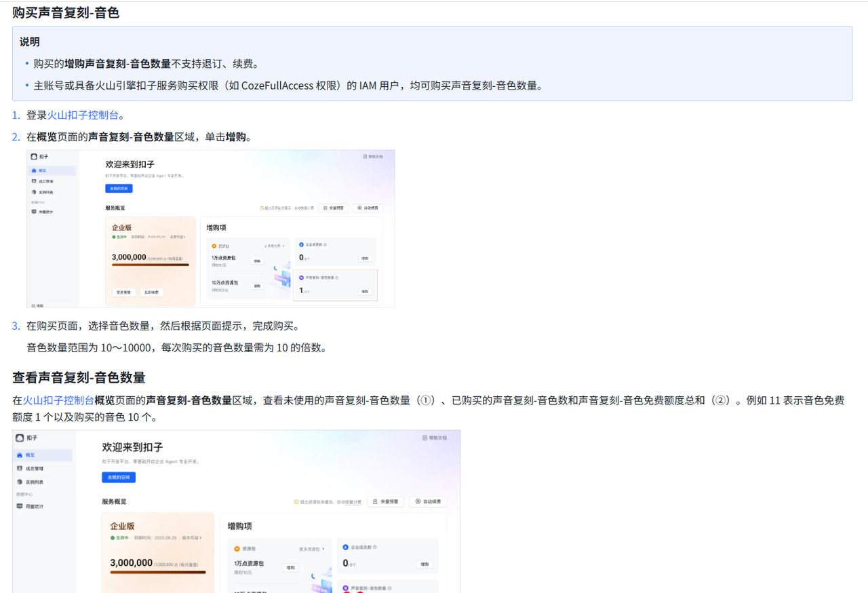Select 概览 menu item in upper screenshot sidebar
Image resolution: width=868 pixels, height=593 pixels.
point(42,170)
